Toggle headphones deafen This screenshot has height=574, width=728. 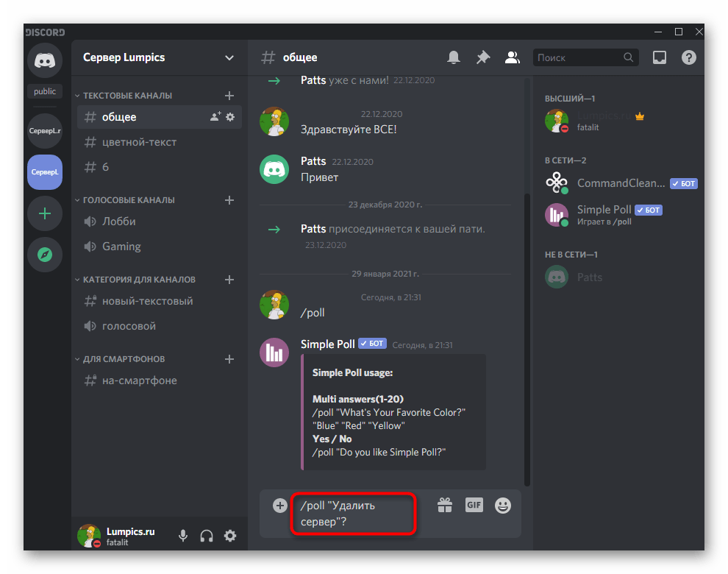(207, 536)
